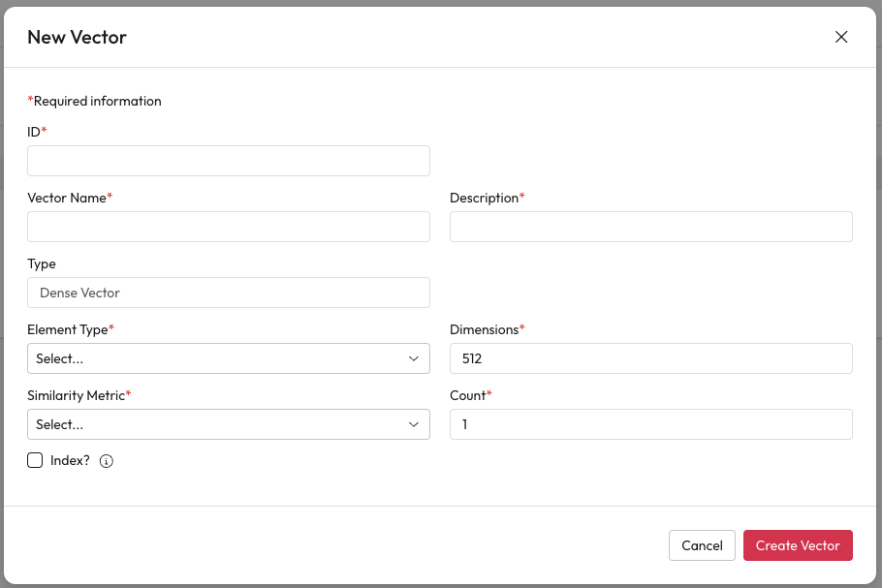Click the "Index?" checkbox label text
This screenshot has height=588, width=882.
[x=70, y=460]
